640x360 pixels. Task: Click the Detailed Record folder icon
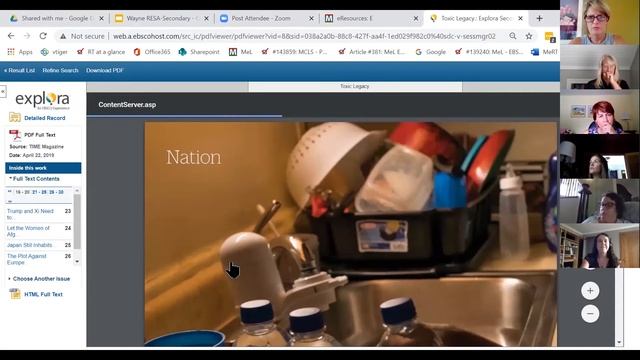(x=15, y=118)
